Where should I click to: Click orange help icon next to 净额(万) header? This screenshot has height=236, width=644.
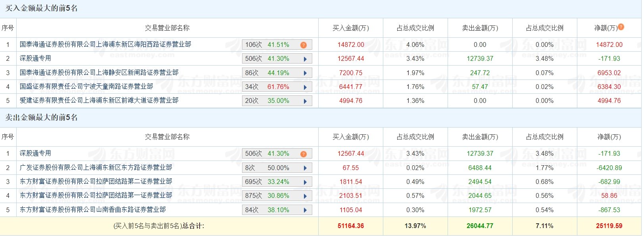(x=621, y=27)
